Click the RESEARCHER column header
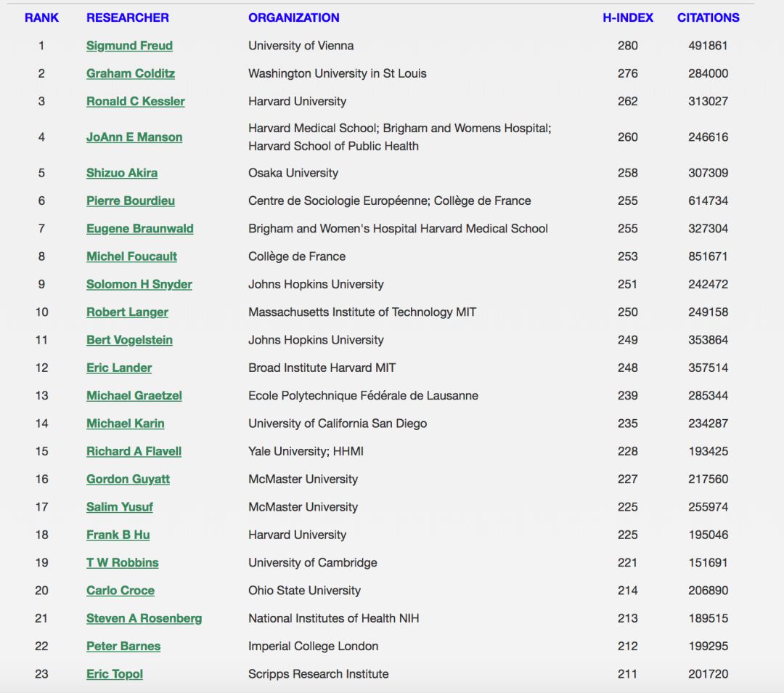Image resolution: width=784 pixels, height=693 pixels. tap(128, 17)
